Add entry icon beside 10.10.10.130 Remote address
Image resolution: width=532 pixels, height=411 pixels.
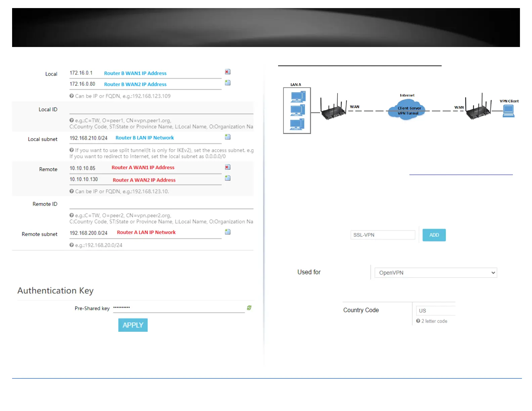coord(227,178)
